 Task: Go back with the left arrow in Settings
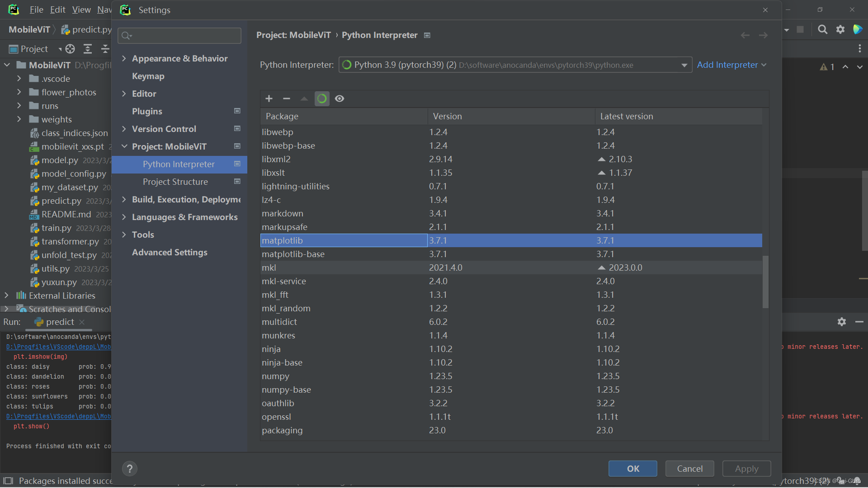pyautogui.click(x=745, y=35)
